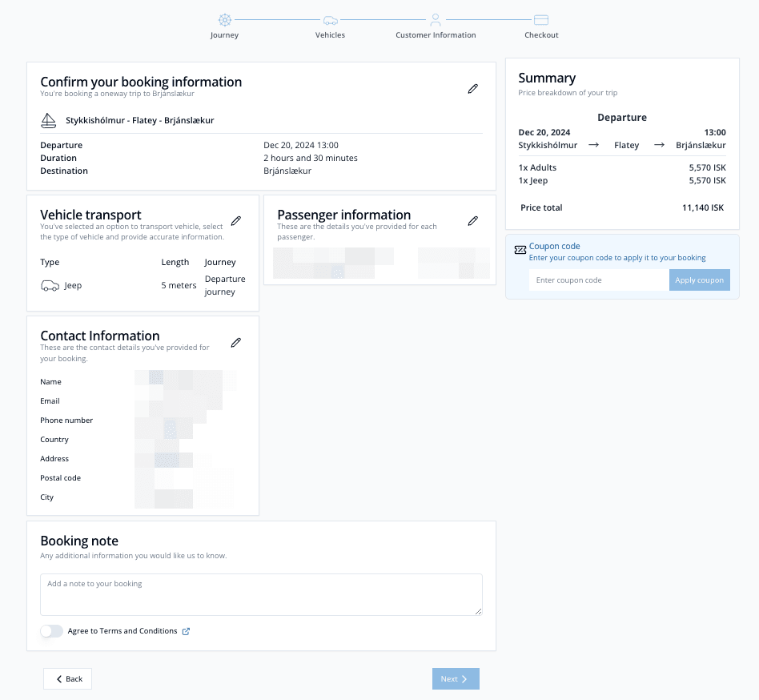
Task: Click the Next button
Action: point(456,678)
